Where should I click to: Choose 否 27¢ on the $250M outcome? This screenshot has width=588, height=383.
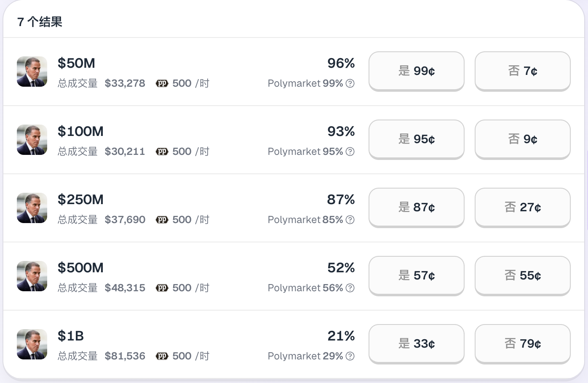523,207
